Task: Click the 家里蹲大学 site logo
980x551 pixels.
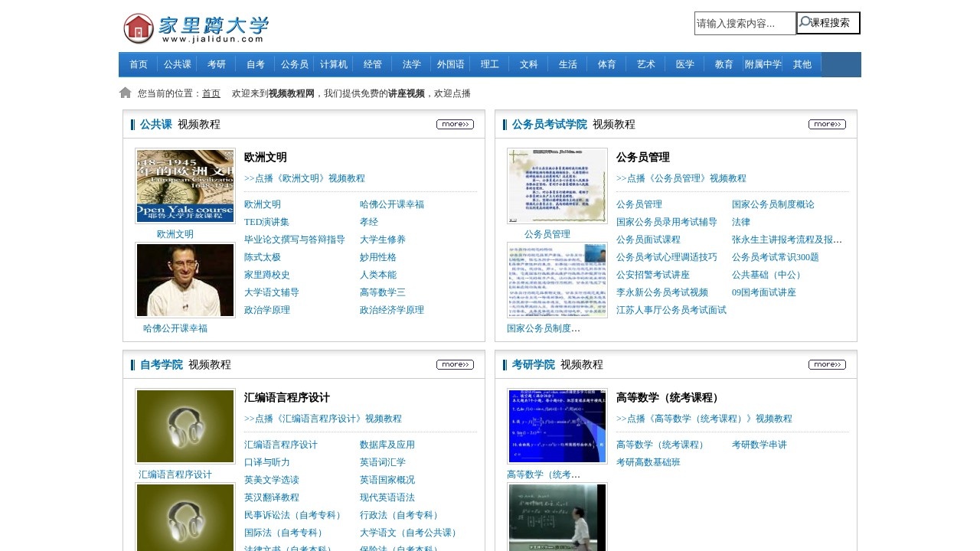Action: click(196, 29)
